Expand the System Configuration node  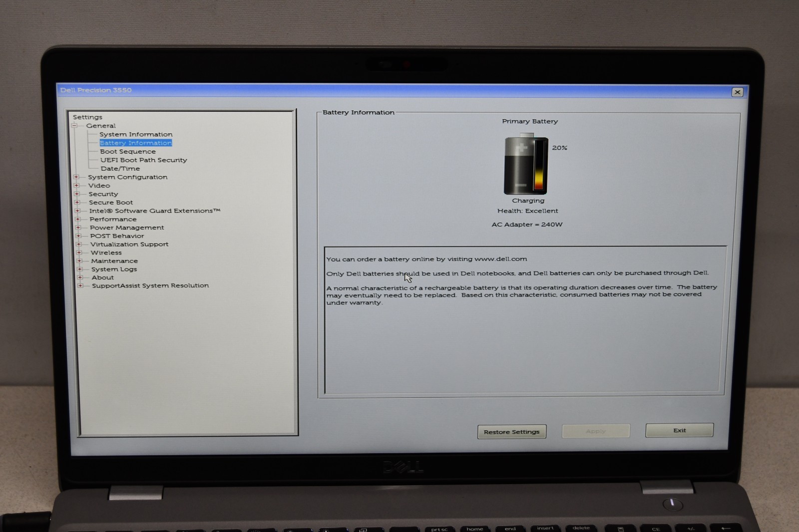76,177
